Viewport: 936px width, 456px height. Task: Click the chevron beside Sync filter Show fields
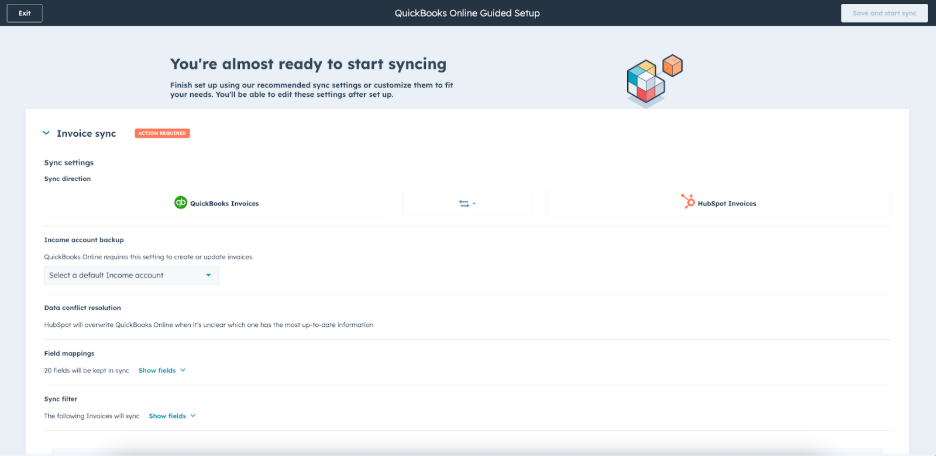point(193,415)
